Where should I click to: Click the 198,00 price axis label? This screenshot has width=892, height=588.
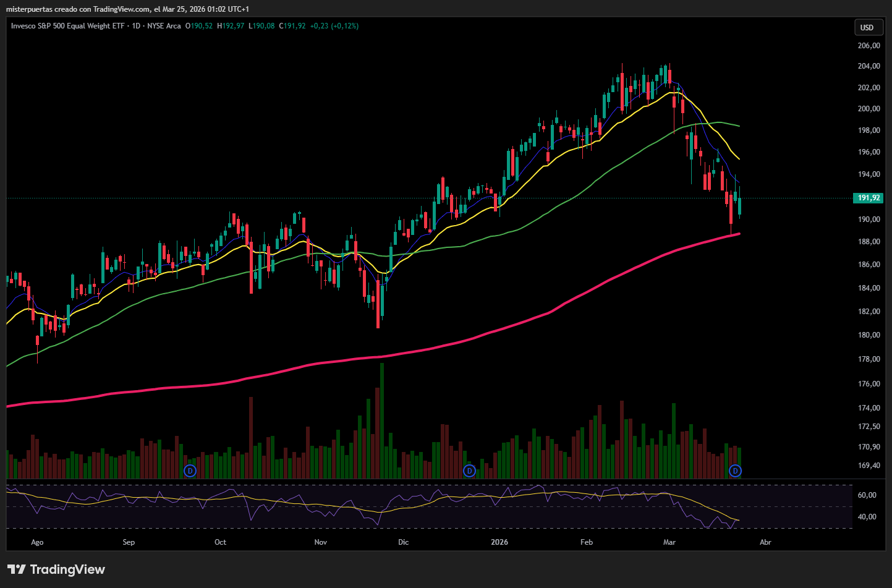pyautogui.click(x=869, y=130)
